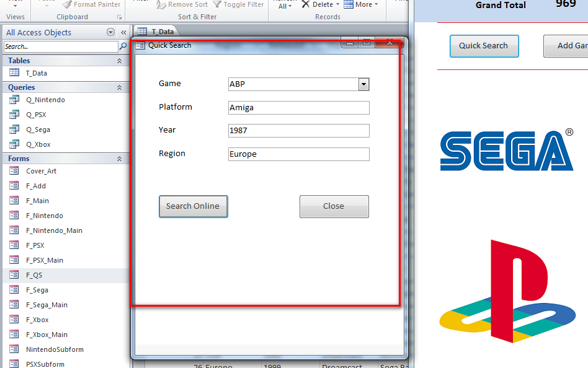Collapse the Forms group
This screenshot has width=588, height=368.
click(119, 159)
